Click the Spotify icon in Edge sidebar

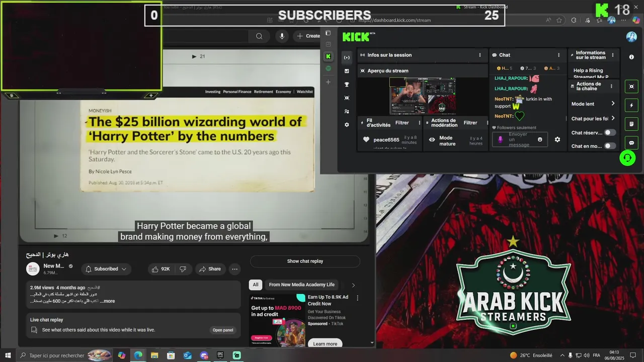(328, 68)
